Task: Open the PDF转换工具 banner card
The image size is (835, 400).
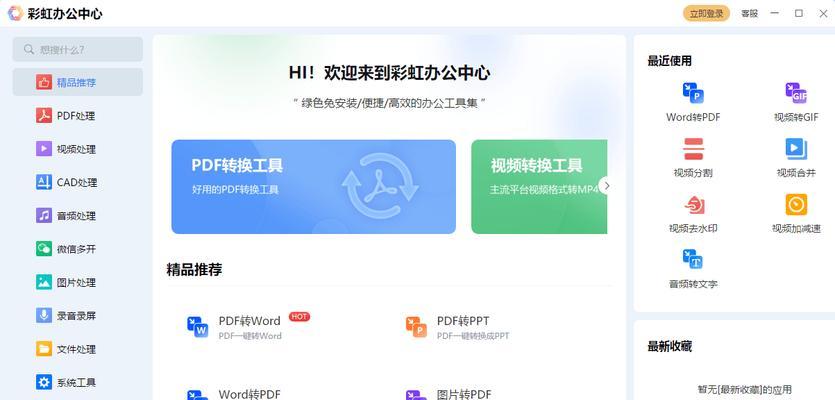Action: [x=314, y=186]
